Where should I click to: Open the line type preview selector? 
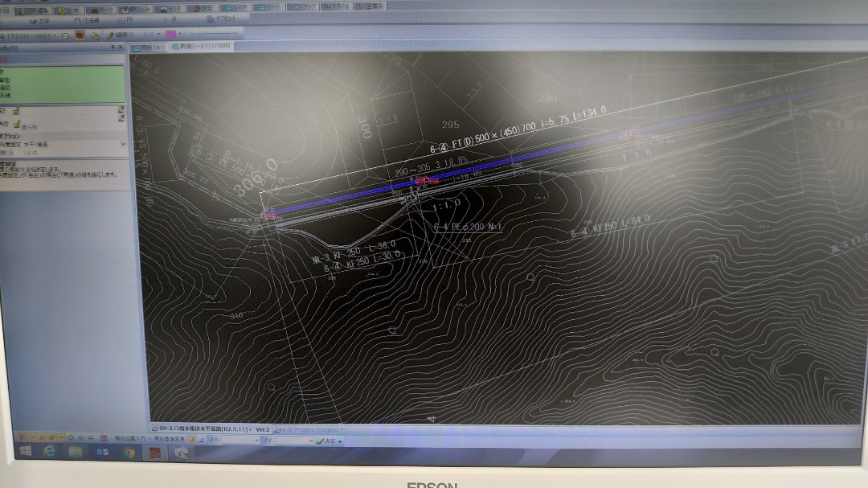(213, 33)
